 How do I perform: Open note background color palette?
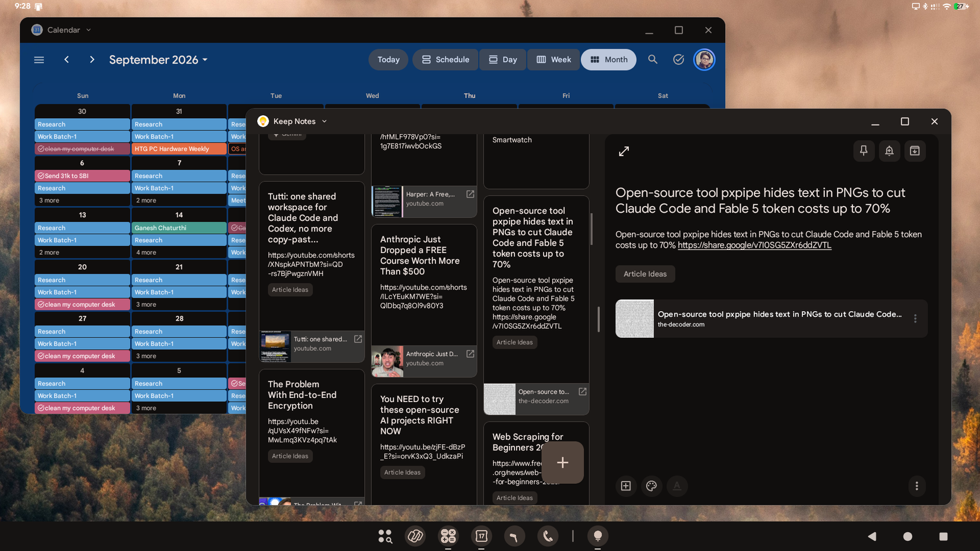[x=652, y=486]
